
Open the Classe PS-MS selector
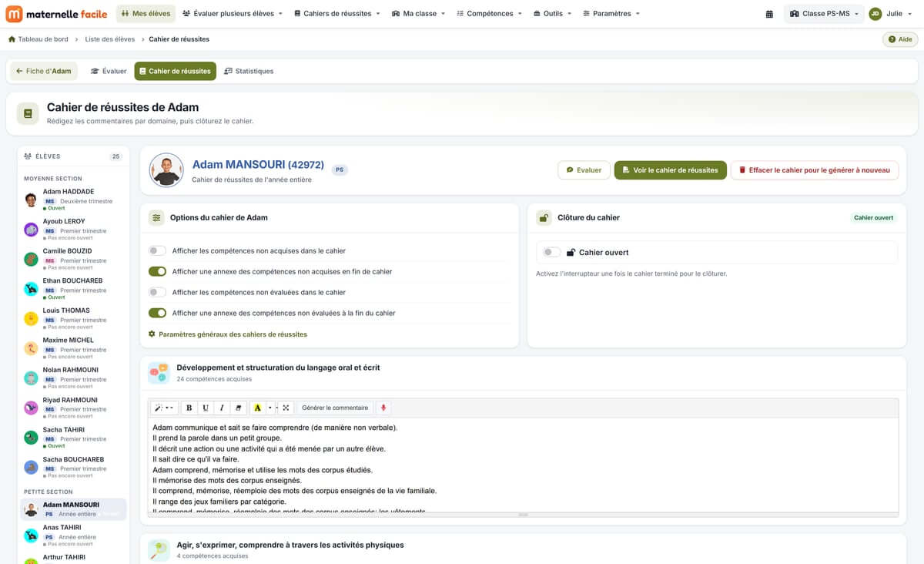(x=824, y=14)
